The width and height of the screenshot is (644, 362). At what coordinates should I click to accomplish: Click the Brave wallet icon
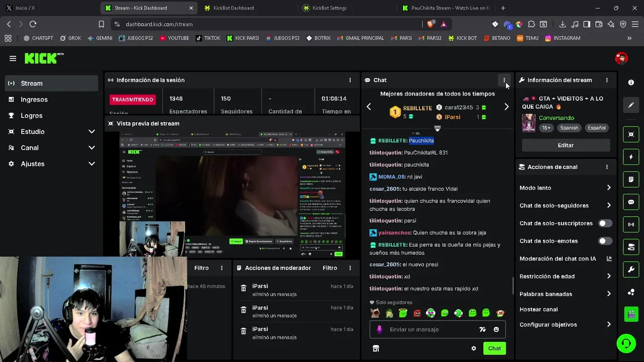click(599, 24)
